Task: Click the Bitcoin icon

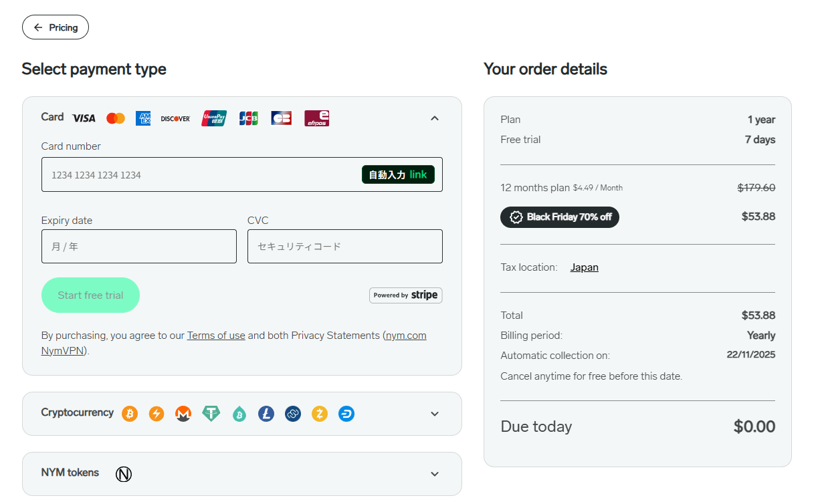Action: click(130, 414)
